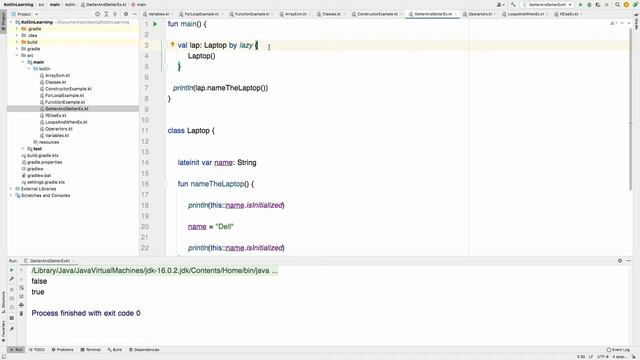
Task: Open Run panel settings gear
Action: 620,260
